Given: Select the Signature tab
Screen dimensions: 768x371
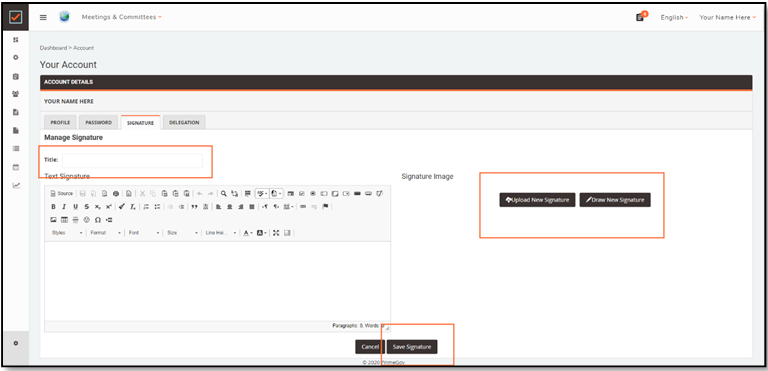Looking at the screenshot, I should pyautogui.click(x=141, y=123).
